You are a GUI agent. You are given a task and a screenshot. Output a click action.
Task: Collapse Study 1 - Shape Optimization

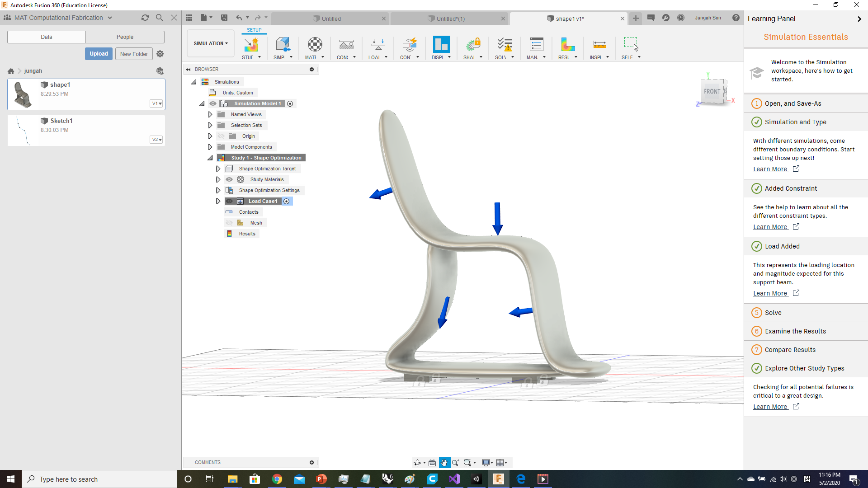point(210,158)
